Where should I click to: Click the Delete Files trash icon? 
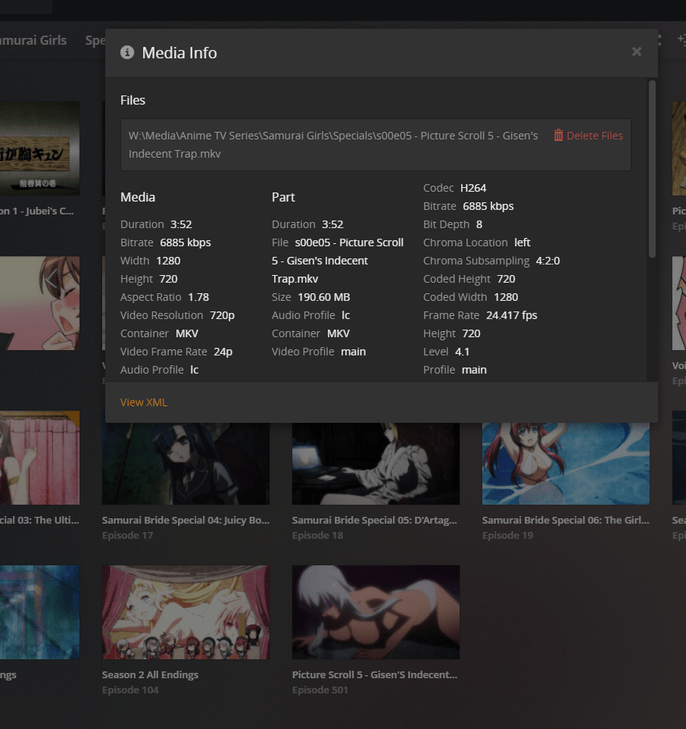(x=558, y=135)
